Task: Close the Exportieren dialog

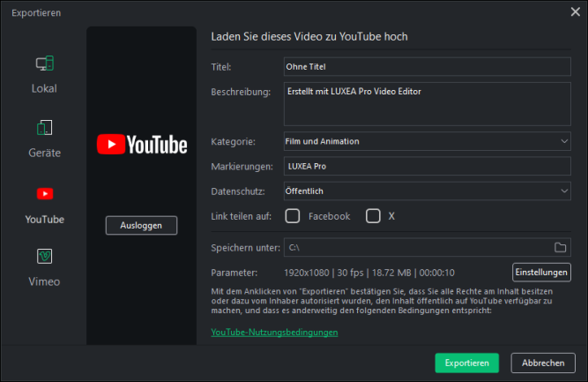Action: [575, 11]
